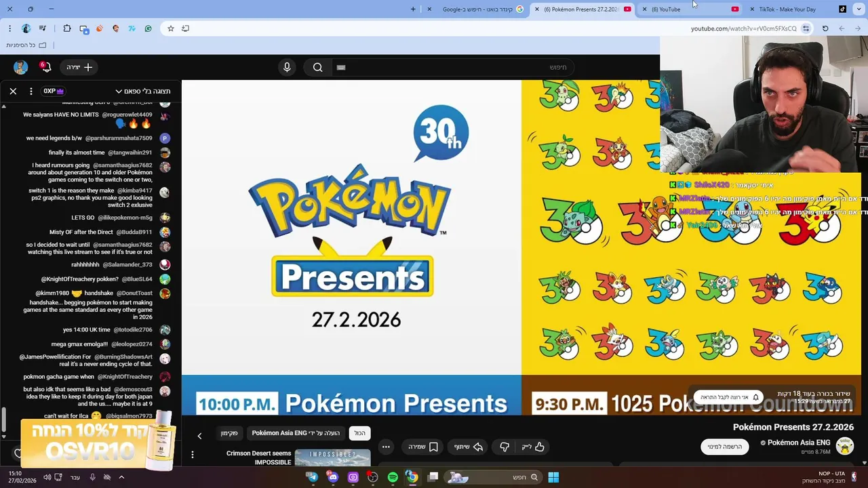Save the video to playlist
The width and height of the screenshot is (868, 488).
pyautogui.click(x=422, y=447)
